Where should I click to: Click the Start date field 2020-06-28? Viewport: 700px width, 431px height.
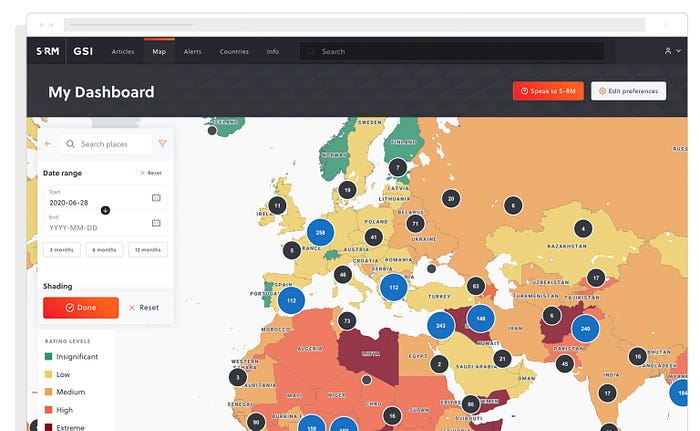(x=105, y=198)
